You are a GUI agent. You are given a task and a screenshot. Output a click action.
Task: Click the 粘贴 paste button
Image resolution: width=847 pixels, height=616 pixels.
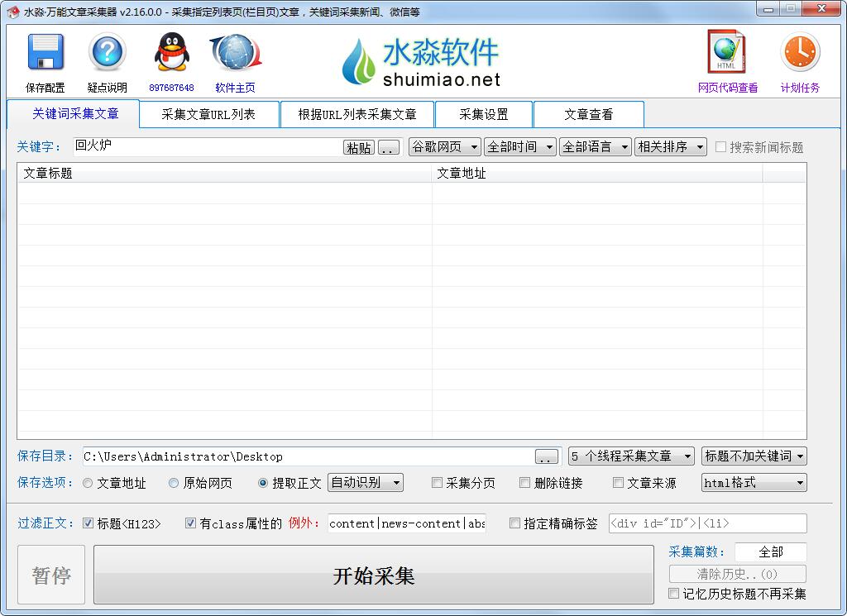click(x=359, y=148)
